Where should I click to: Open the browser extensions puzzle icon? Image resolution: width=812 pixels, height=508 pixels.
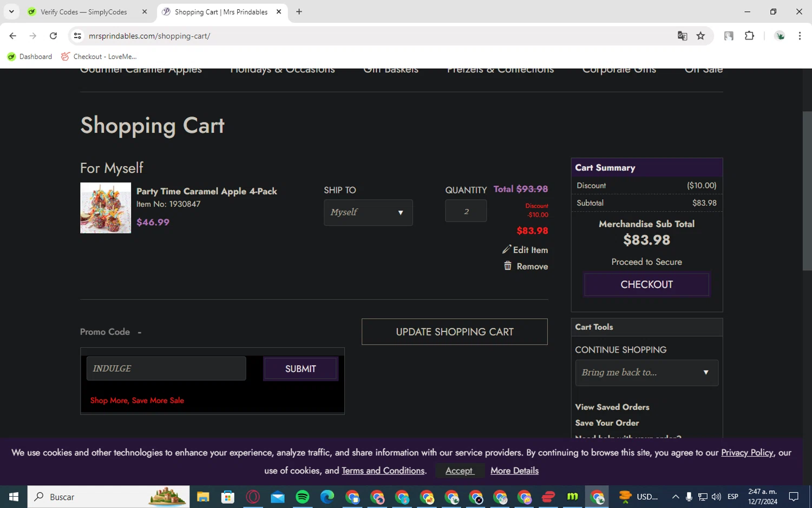tap(749, 36)
